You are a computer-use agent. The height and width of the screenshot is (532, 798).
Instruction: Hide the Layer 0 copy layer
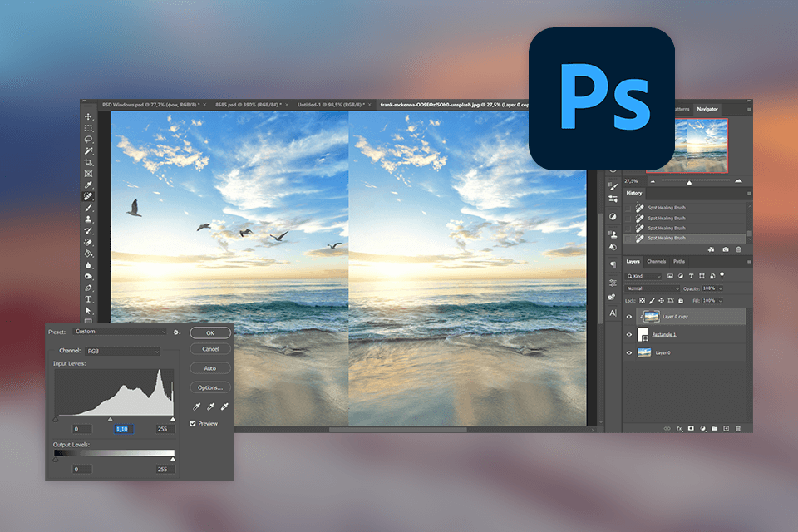629,317
